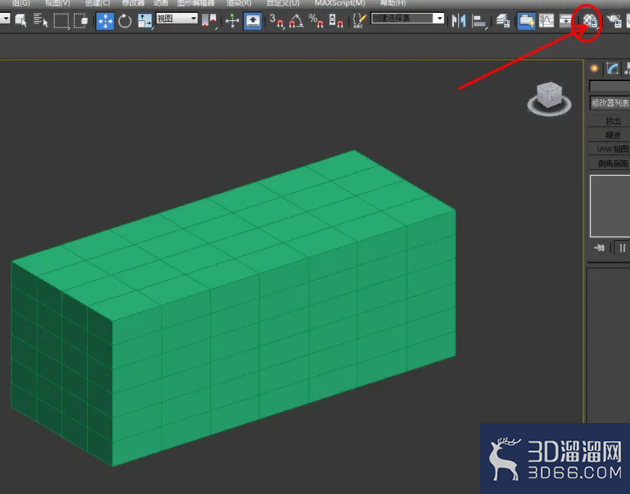This screenshot has height=494, width=630.
Task: Open Edit Named Selection Sets
Action: [x=359, y=21]
